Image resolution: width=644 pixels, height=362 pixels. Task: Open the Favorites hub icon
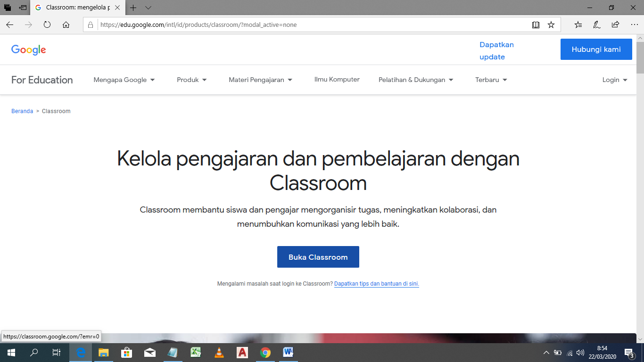click(578, 25)
